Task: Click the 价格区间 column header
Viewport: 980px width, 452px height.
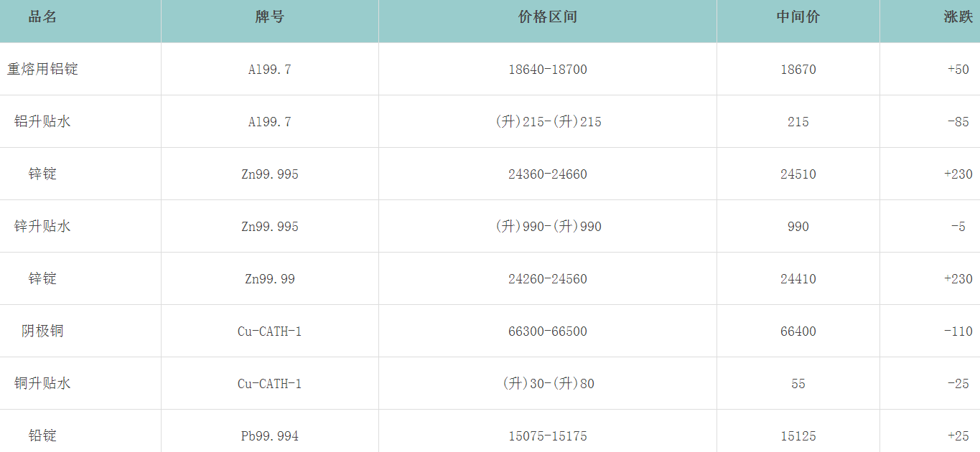Action: (x=547, y=17)
